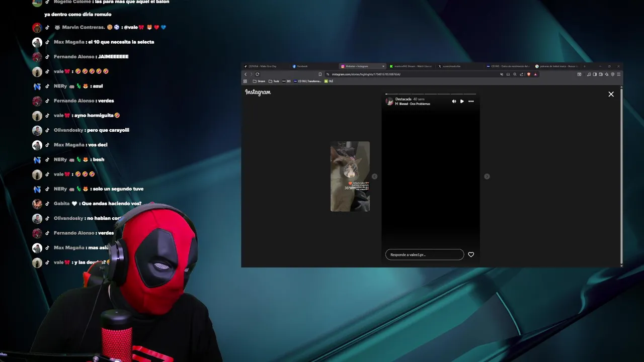
Task: Click the screen cast icon in address bar
Action: (508, 74)
